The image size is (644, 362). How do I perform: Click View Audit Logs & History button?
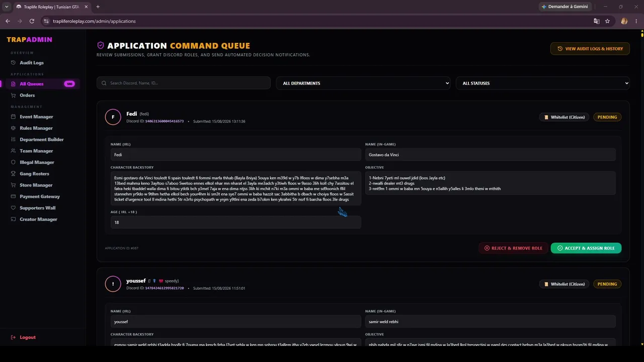(x=590, y=49)
